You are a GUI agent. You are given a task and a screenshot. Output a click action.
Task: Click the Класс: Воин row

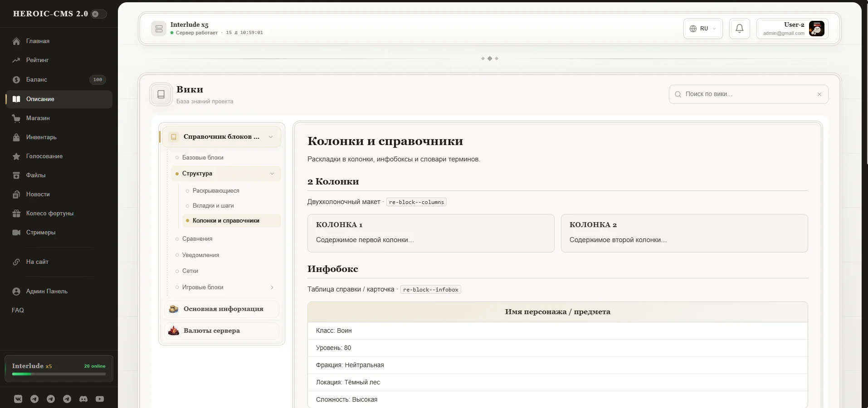coord(558,331)
